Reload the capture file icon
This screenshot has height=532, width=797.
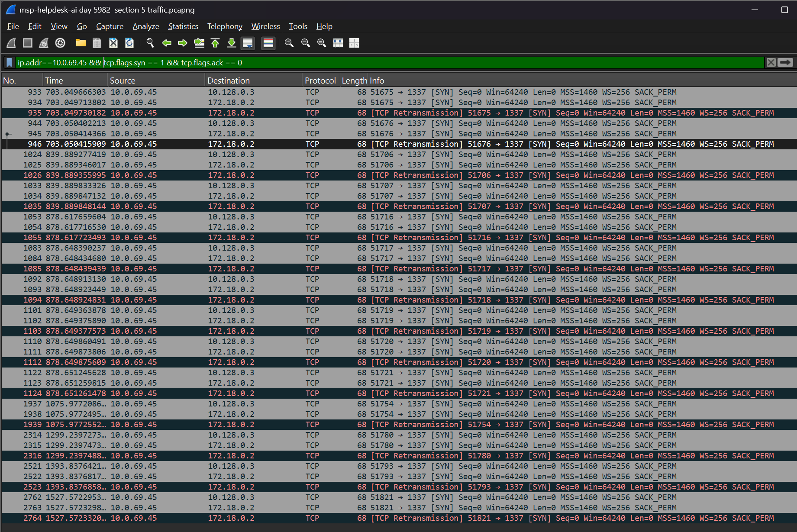(x=129, y=43)
